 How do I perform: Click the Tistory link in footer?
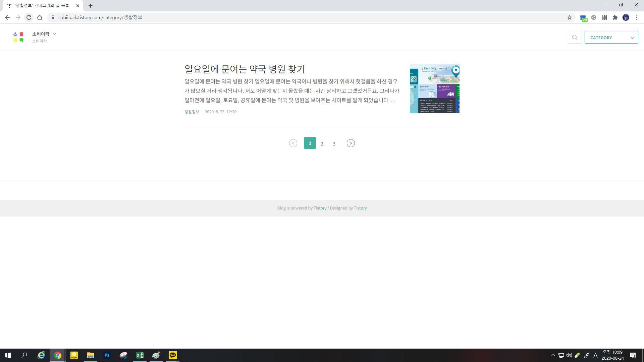click(320, 208)
